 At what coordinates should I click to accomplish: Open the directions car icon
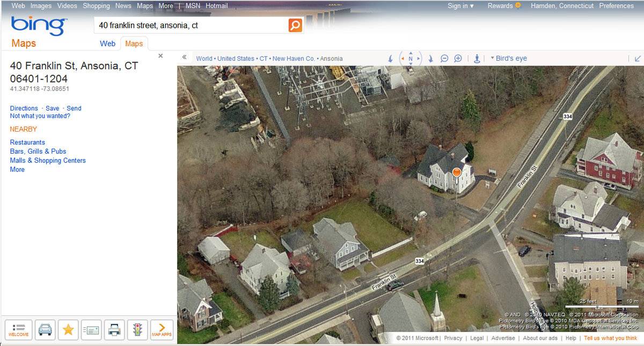pos(45,330)
